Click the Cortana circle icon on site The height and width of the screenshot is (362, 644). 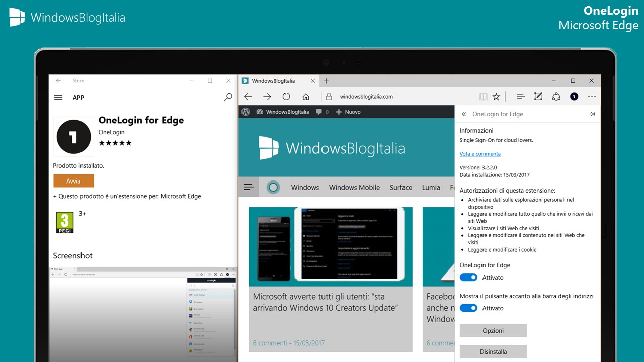tap(273, 188)
